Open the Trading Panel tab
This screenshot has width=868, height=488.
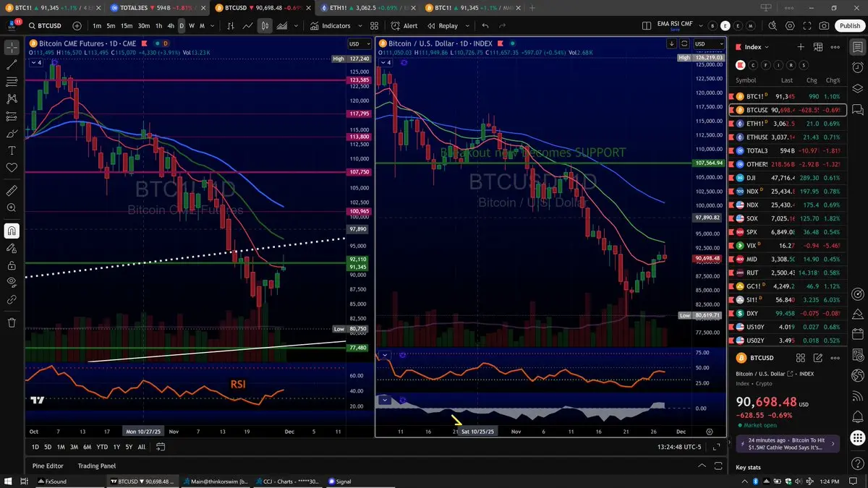tap(97, 466)
